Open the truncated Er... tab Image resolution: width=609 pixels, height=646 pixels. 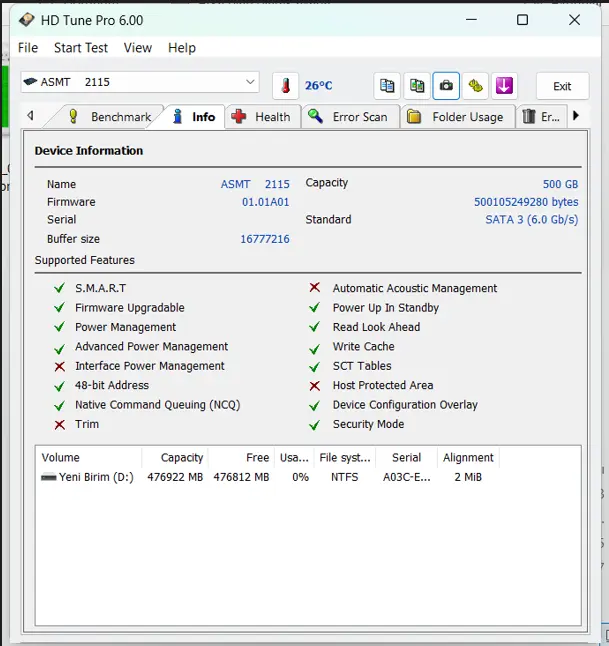tap(541, 117)
